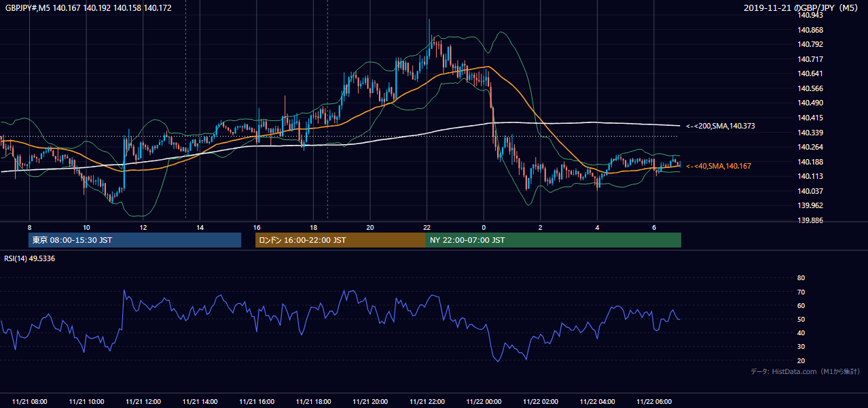Click hour 4 on price chart time axis

tap(597, 227)
